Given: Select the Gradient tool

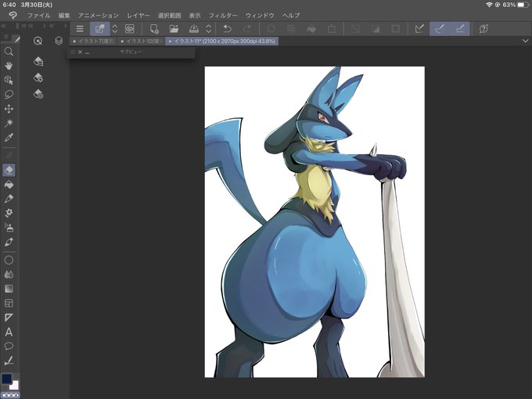Looking at the screenshot, I should click(9, 289).
